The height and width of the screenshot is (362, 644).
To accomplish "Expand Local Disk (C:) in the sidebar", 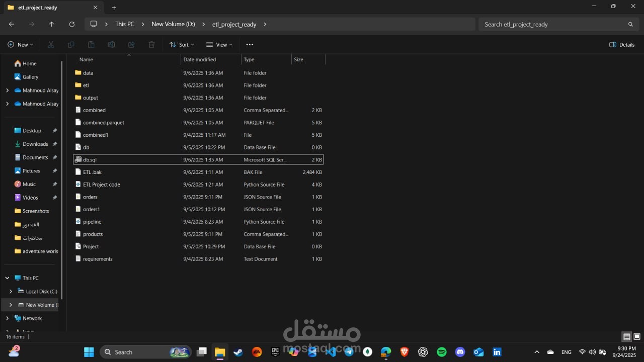I will (11, 292).
